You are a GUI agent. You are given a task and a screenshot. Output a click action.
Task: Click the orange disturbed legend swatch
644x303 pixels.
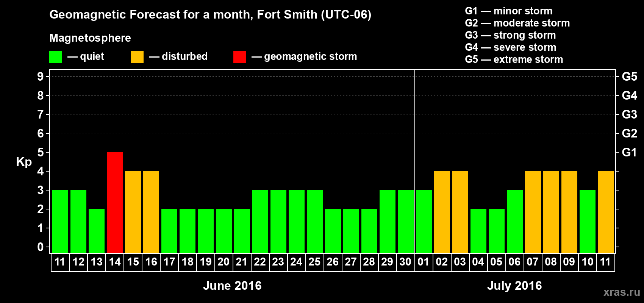[137, 57]
